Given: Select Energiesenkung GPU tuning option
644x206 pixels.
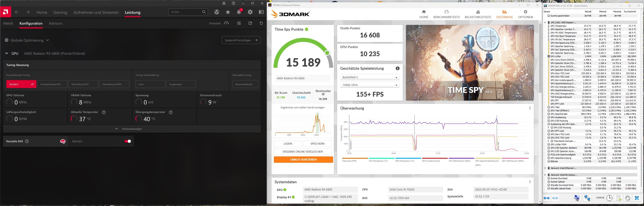Looking at the screenshot, I should click(x=52, y=84).
